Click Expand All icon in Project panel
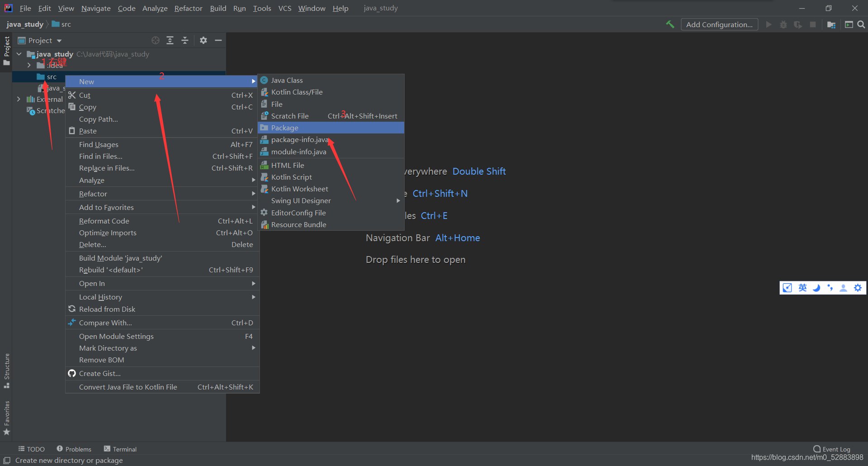The height and width of the screenshot is (466, 868). point(170,40)
